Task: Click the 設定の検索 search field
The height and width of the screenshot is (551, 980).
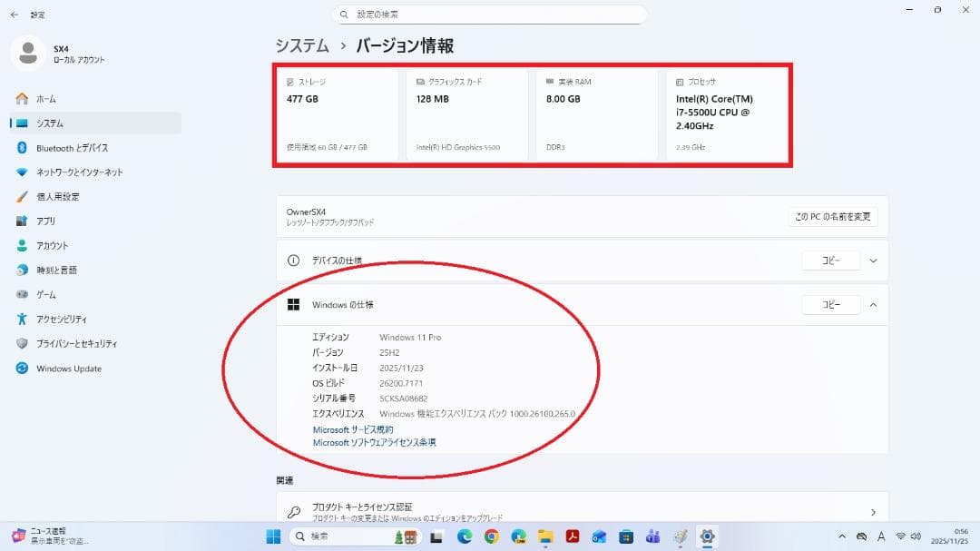Action: [x=490, y=15]
